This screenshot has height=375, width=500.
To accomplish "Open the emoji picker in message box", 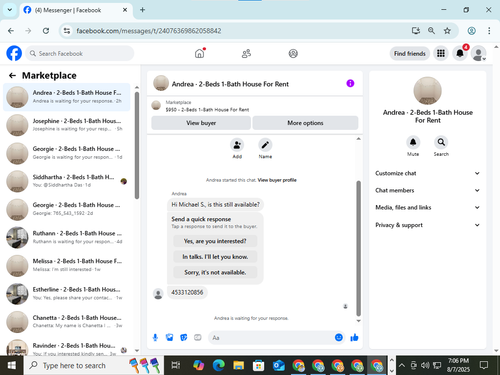I will click(x=339, y=338).
